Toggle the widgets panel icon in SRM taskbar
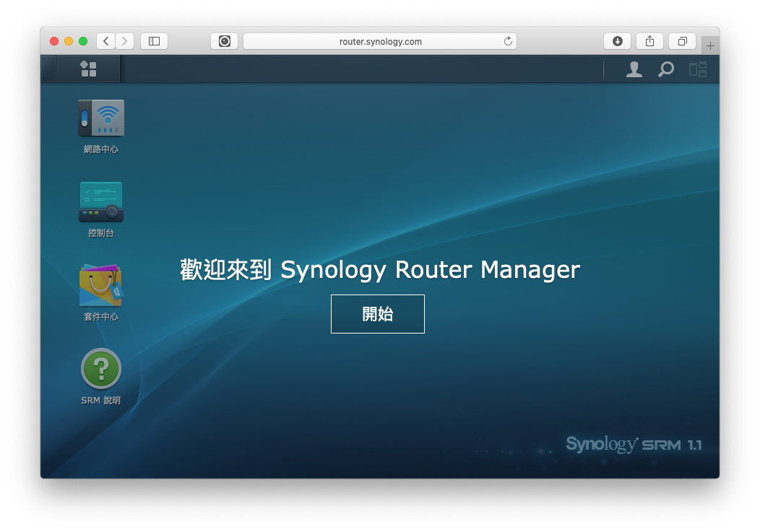 (698, 69)
